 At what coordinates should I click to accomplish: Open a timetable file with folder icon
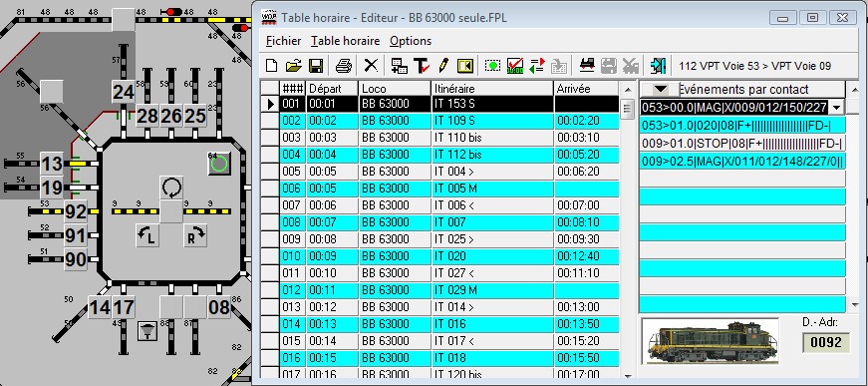[293, 66]
